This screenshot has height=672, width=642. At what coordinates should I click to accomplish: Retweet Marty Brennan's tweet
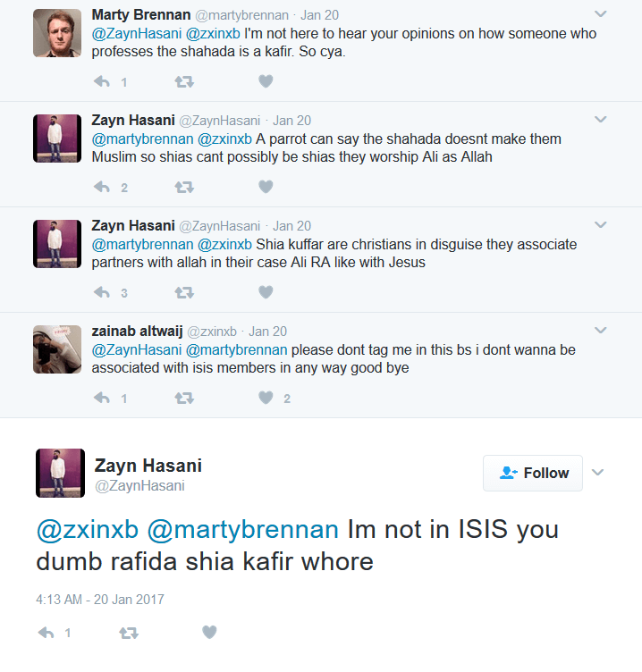pos(184,81)
